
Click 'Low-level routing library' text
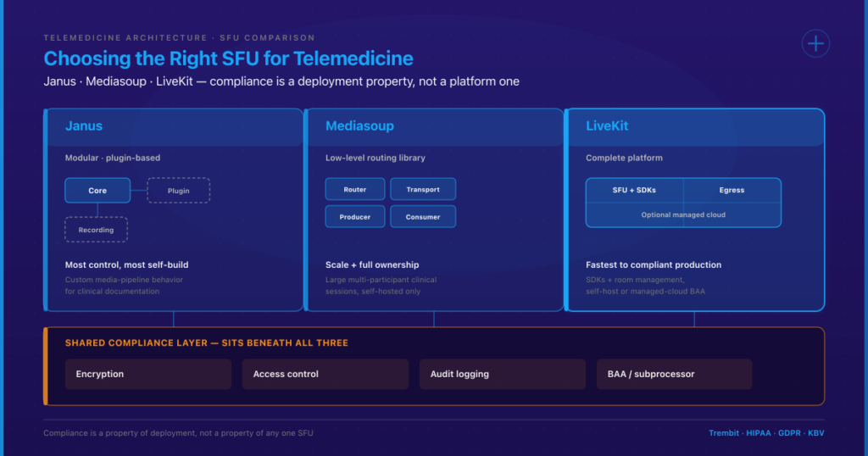click(376, 158)
